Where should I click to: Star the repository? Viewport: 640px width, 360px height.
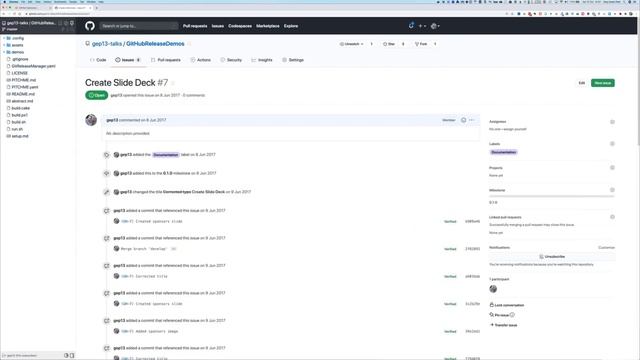click(x=389, y=44)
